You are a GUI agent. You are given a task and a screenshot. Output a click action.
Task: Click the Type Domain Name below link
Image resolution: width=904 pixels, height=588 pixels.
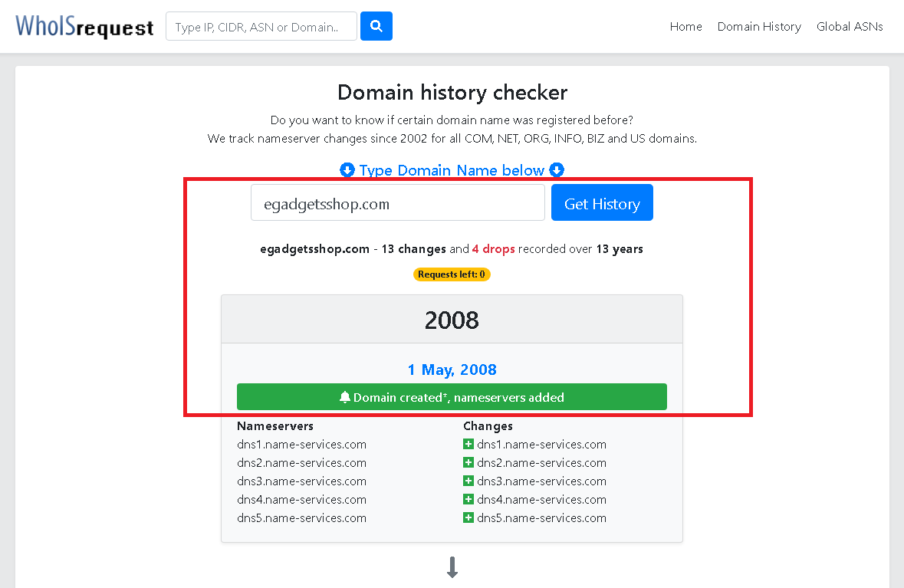pyautogui.click(x=452, y=170)
